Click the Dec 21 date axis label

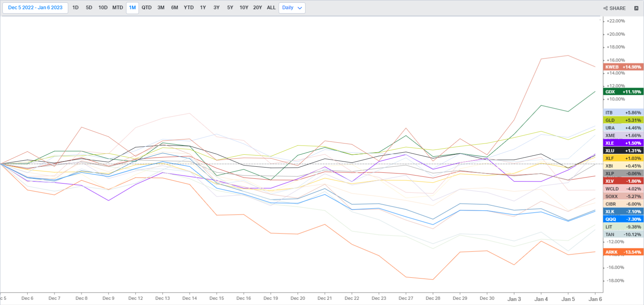click(324, 298)
